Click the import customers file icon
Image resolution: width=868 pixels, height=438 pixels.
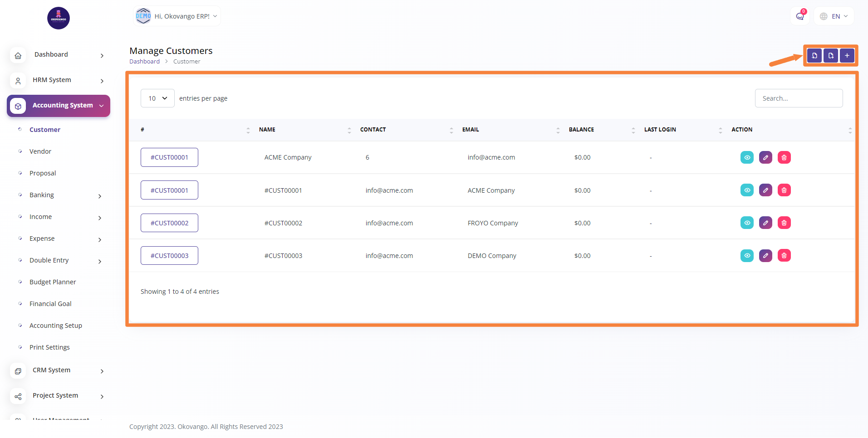[814, 56]
